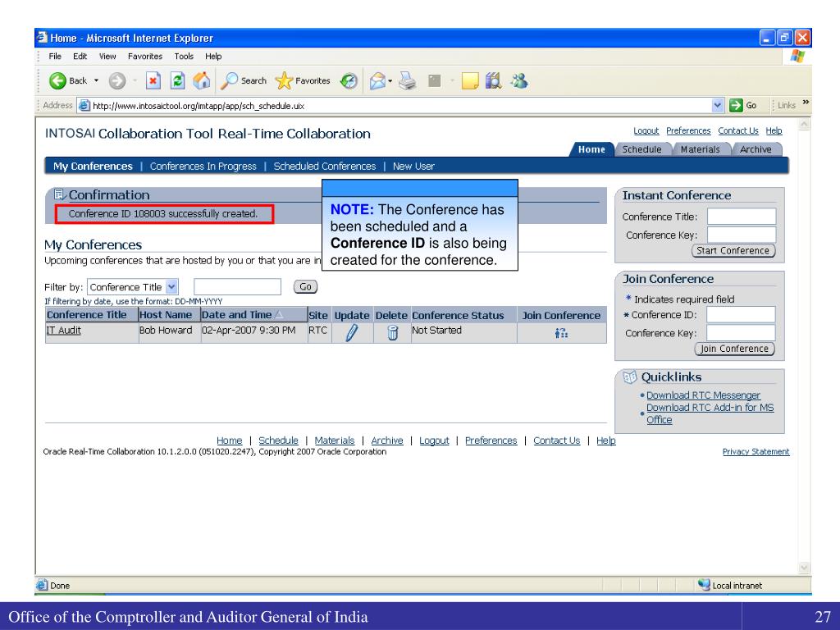Open the Privacy Statement link
840x630 pixels.
coord(756,452)
